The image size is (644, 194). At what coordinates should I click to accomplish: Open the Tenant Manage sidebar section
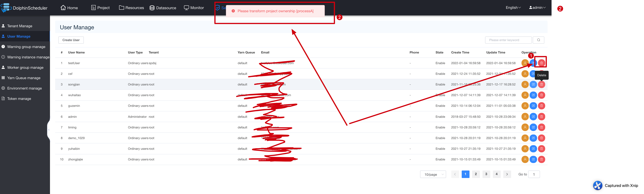[x=20, y=26]
